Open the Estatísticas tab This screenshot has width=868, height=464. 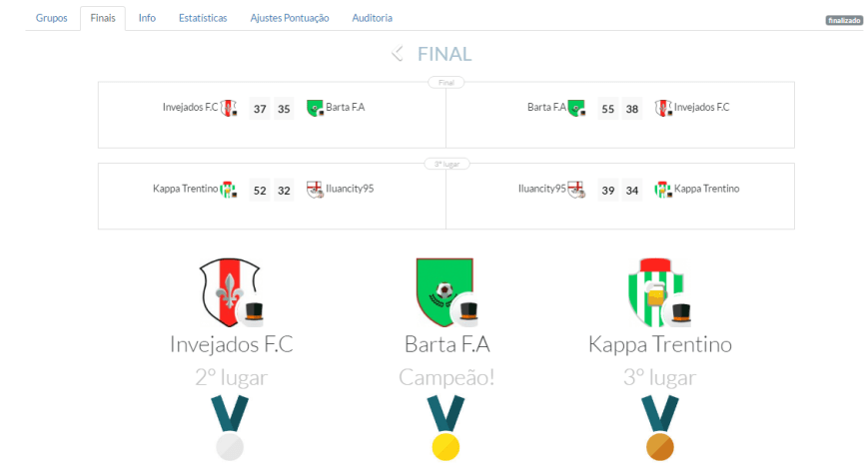[x=203, y=18]
